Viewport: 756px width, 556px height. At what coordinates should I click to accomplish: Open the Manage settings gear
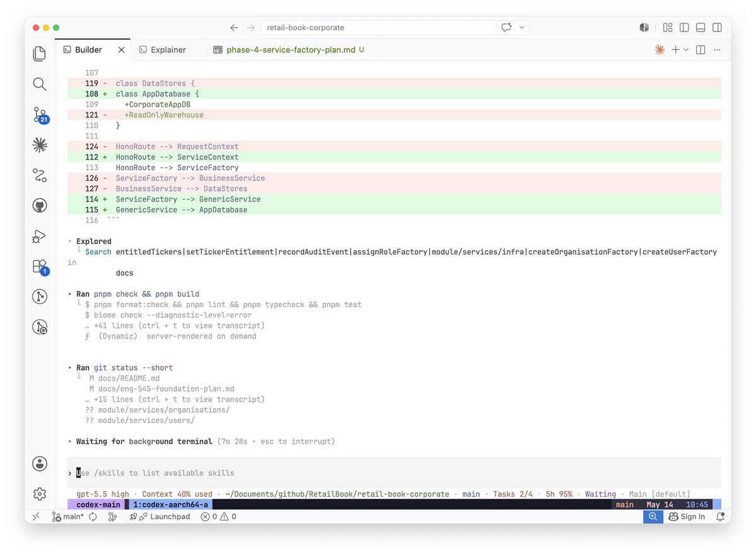tap(40, 494)
